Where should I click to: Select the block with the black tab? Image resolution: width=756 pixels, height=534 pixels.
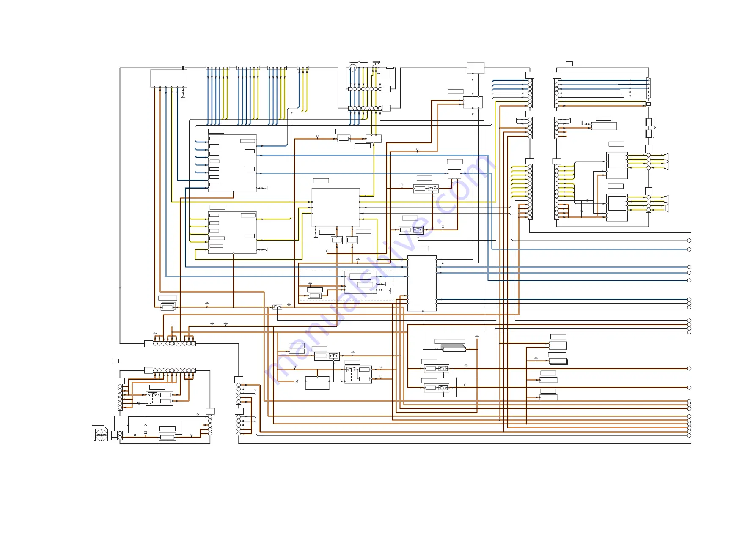pyautogui.click(x=169, y=78)
